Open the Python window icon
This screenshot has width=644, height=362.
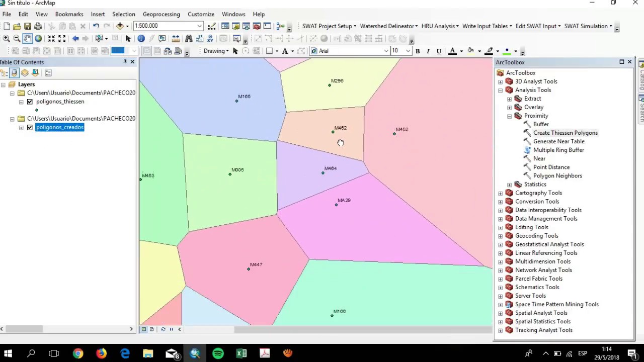click(x=267, y=26)
